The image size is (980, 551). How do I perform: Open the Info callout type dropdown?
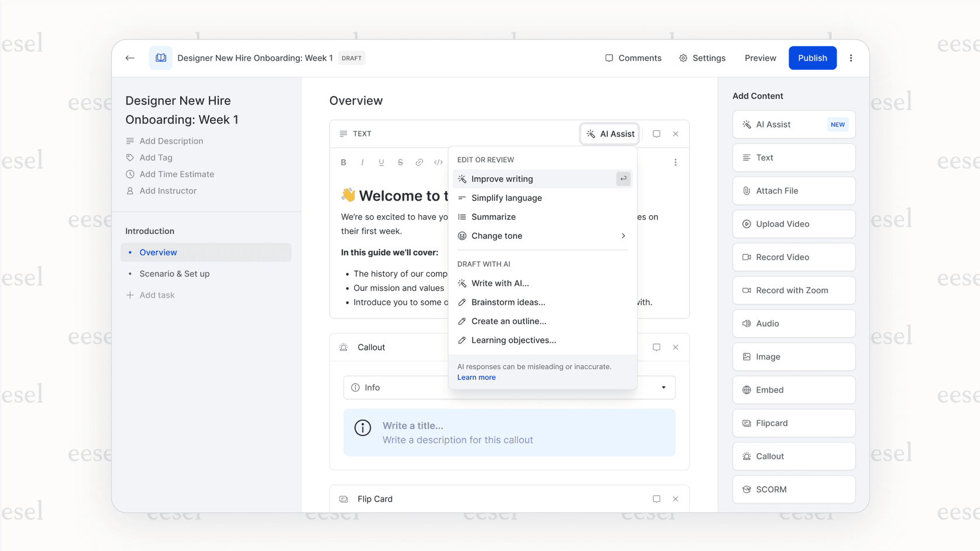click(x=663, y=388)
